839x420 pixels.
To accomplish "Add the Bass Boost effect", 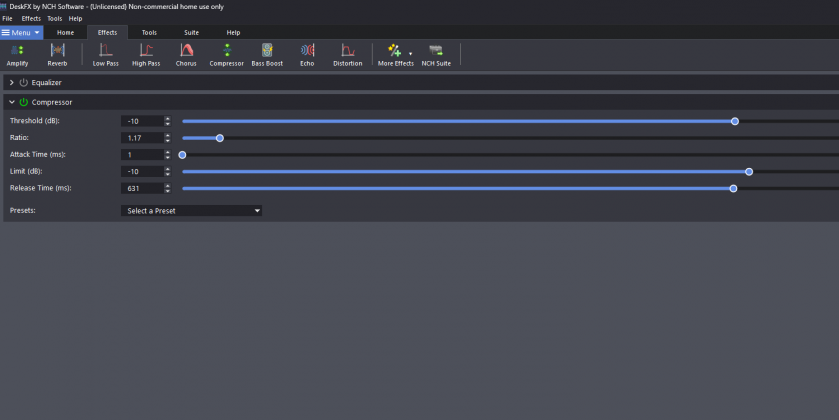I will coord(267,55).
